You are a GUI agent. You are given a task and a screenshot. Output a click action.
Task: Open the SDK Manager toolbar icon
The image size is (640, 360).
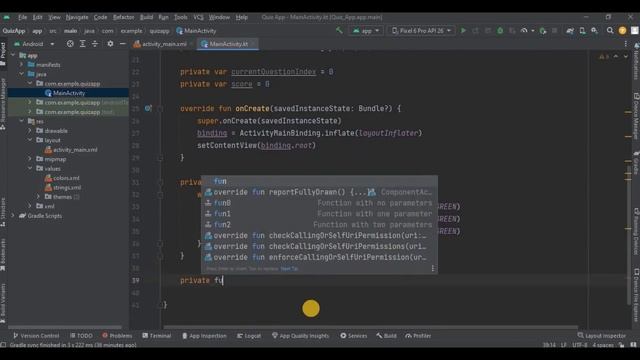click(x=594, y=31)
